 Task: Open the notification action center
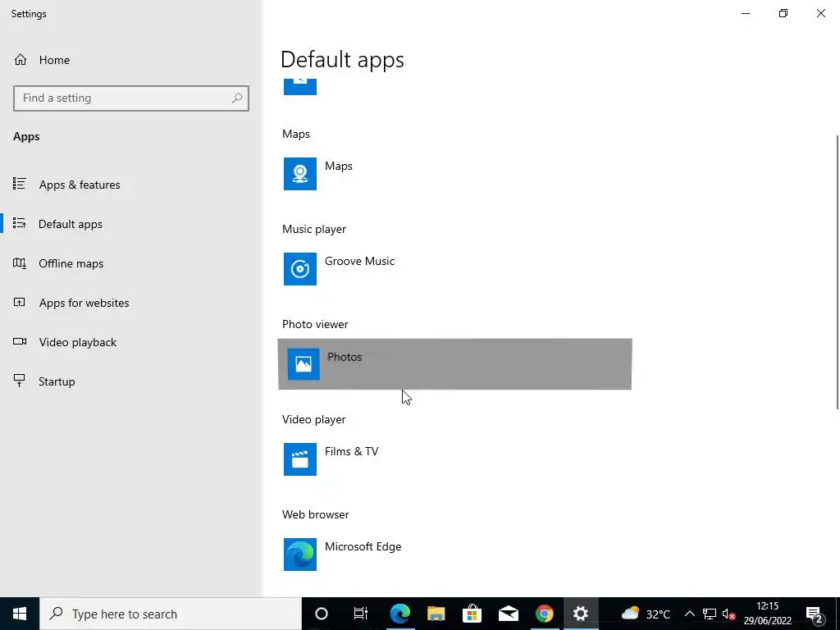(x=815, y=614)
